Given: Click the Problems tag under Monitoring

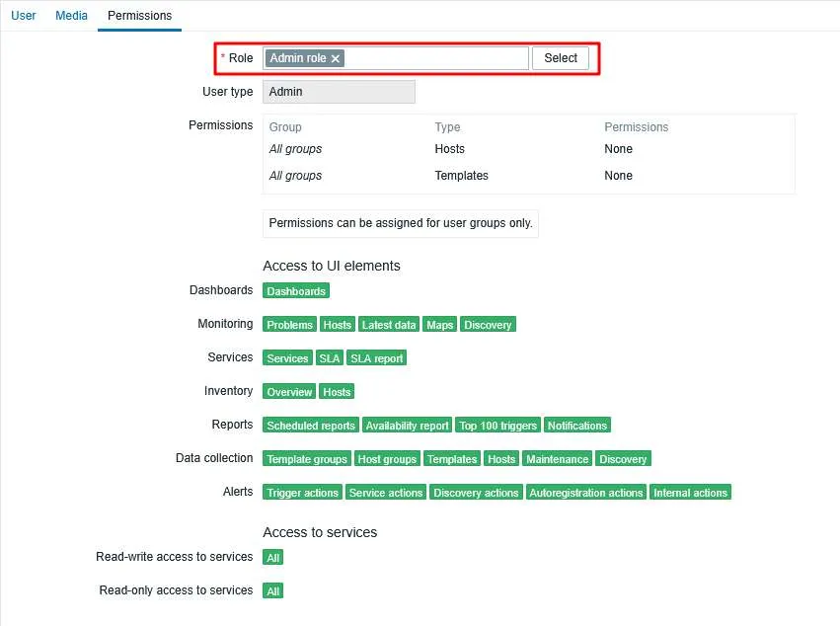Looking at the screenshot, I should pos(289,325).
